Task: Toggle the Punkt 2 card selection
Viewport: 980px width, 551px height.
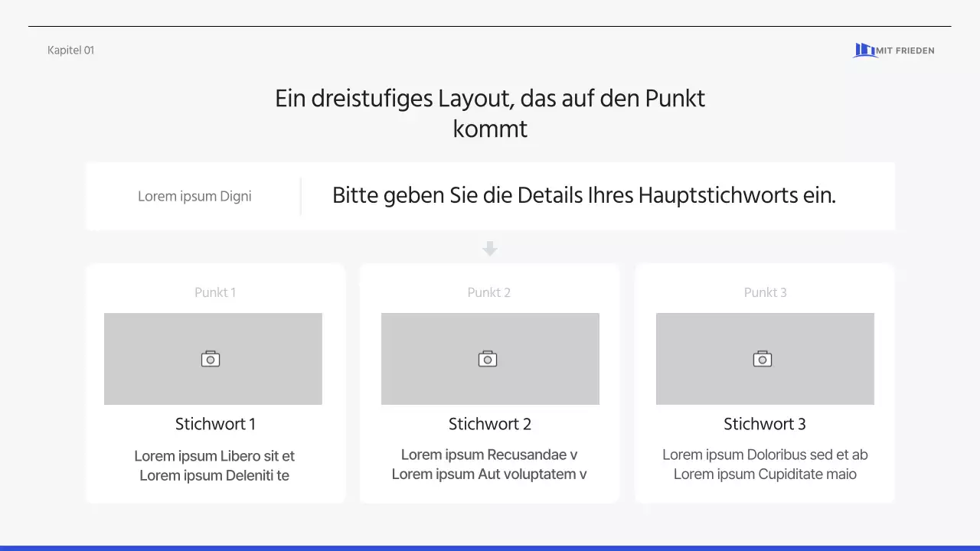Action: [489, 383]
